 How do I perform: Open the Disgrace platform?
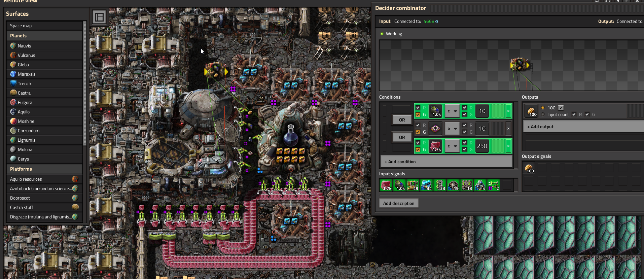click(x=44, y=217)
